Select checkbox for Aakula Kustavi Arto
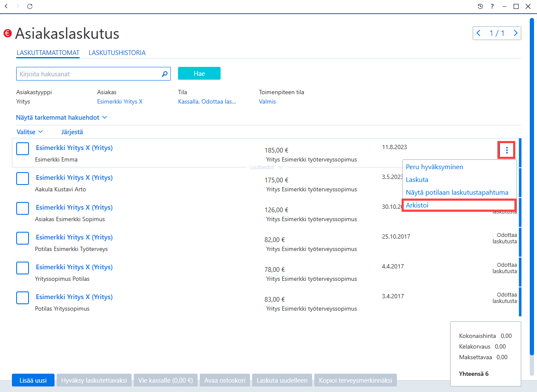 pyautogui.click(x=23, y=179)
